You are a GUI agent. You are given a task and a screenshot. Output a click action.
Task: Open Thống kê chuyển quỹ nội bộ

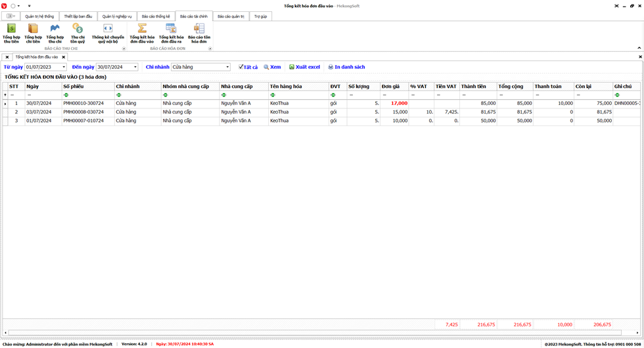tap(108, 33)
